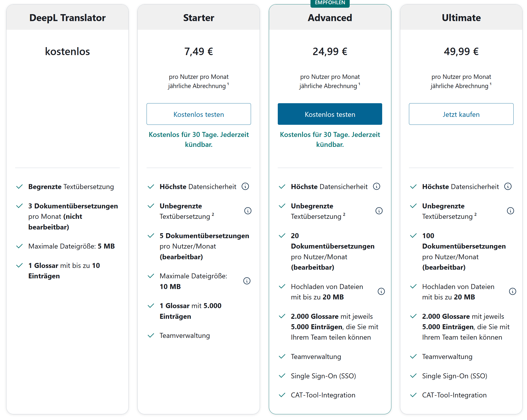Select the DeepL Translator plan header
Screen dimensions: 527x420
point(67,18)
